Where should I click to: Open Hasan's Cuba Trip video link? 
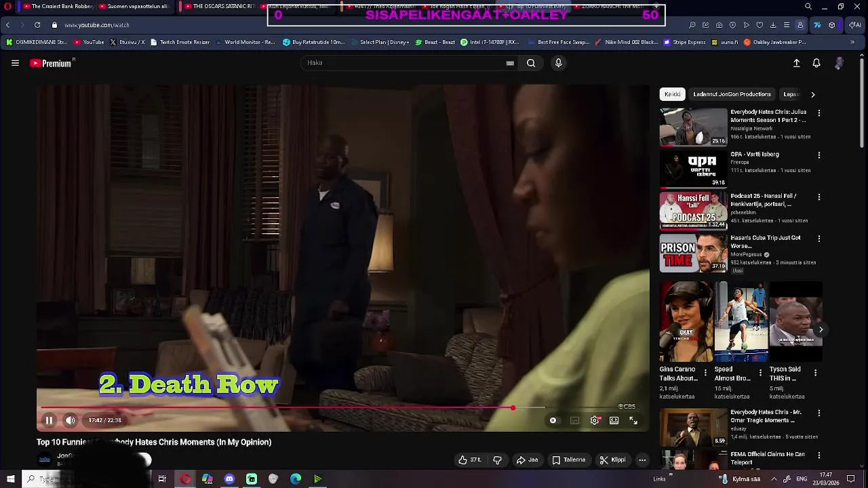coord(766,242)
